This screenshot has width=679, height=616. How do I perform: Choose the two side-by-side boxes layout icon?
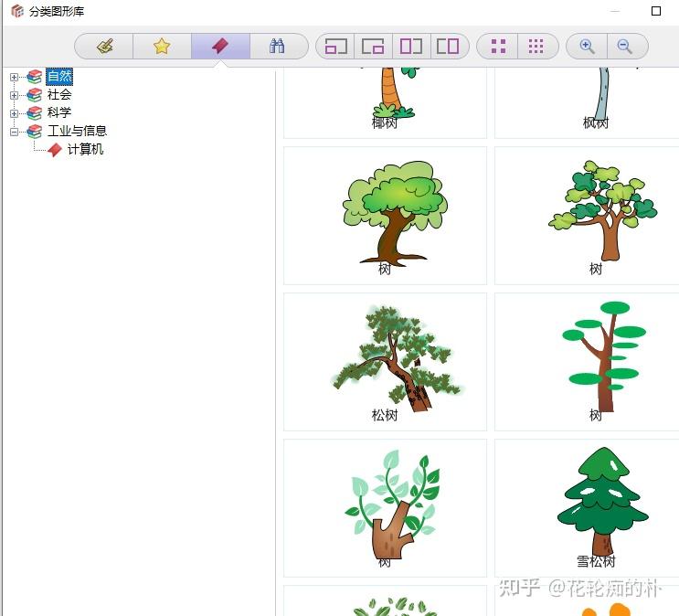tap(448, 46)
